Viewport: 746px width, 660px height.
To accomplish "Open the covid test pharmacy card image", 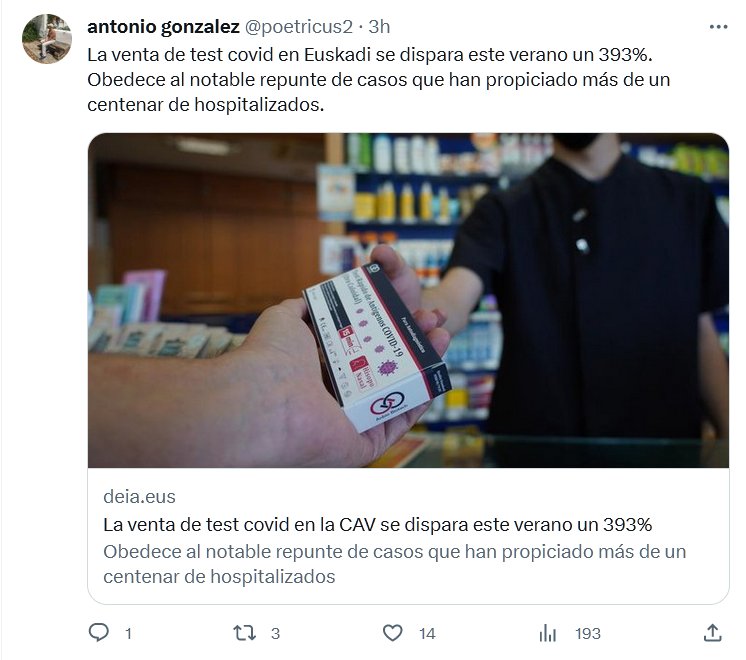I will pos(408,300).
